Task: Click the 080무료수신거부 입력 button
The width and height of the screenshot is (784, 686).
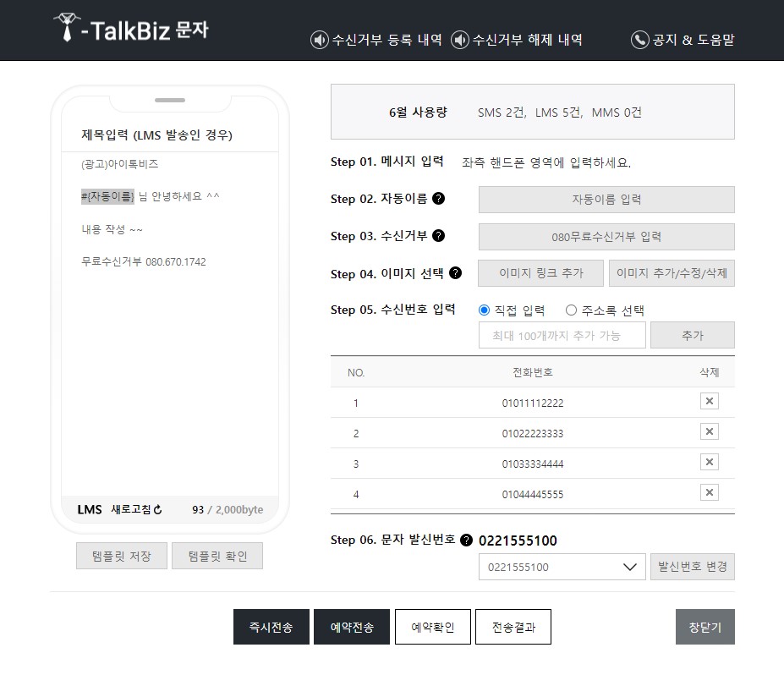Action: point(606,237)
